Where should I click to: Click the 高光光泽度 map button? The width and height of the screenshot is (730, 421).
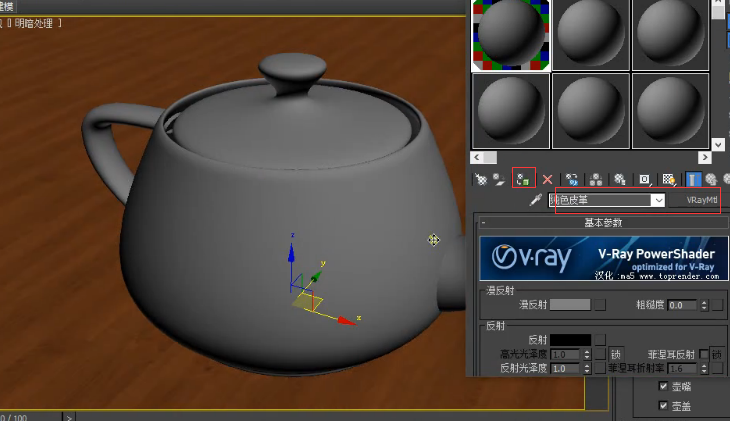point(600,354)
